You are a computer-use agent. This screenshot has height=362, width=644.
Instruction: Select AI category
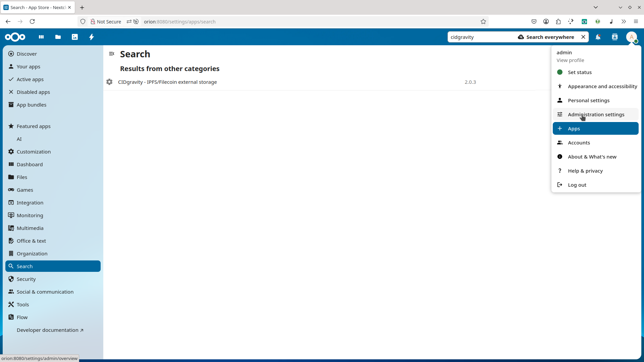[x=53, y=139]
